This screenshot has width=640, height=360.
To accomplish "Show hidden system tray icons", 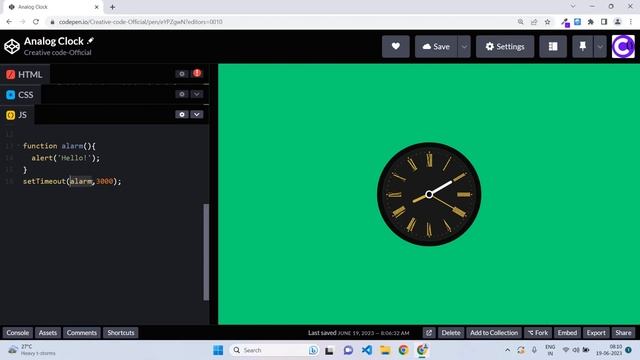I will click(507, 350).
